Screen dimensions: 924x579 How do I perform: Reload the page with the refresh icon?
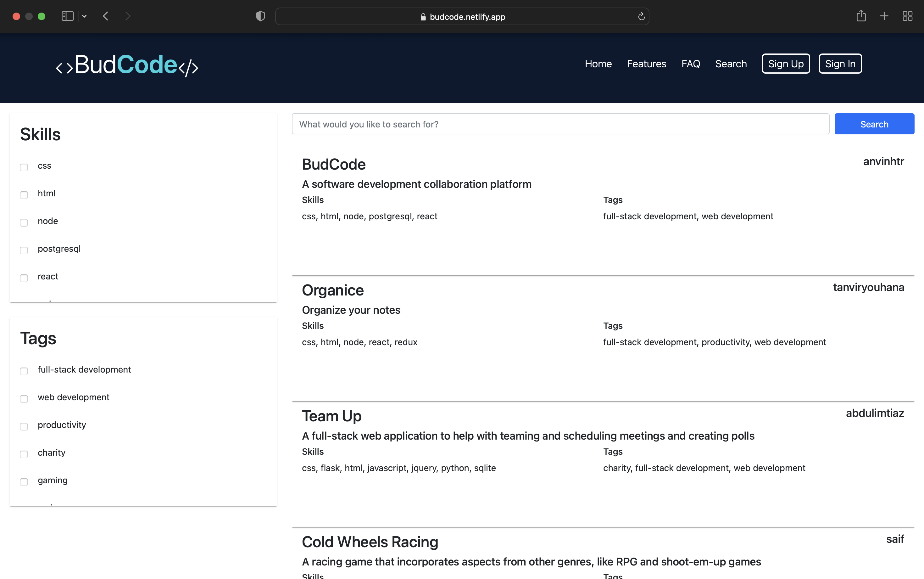pos(641,16)
